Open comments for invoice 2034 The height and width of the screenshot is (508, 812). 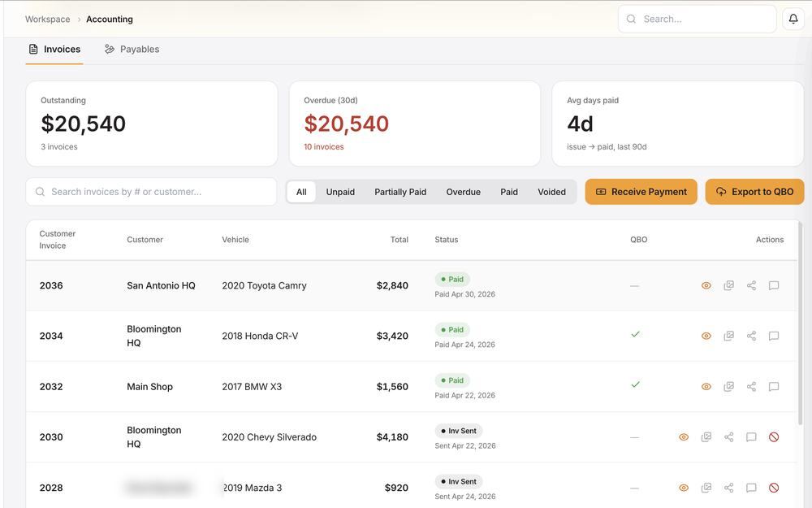coord(774,336)
